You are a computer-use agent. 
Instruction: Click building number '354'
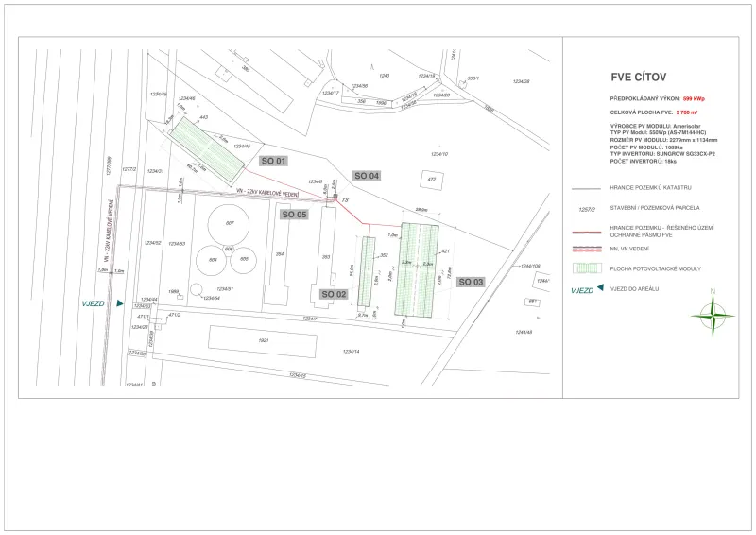[279, 254]
